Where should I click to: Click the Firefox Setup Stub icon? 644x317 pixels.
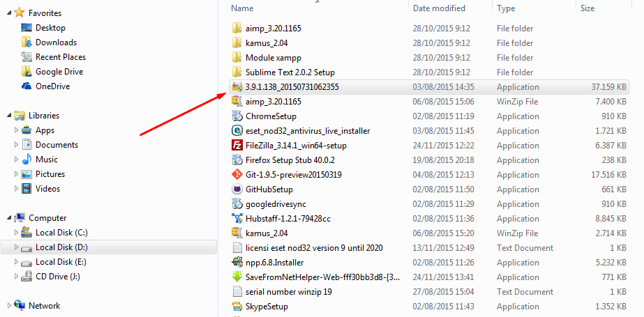pos(237,160)
